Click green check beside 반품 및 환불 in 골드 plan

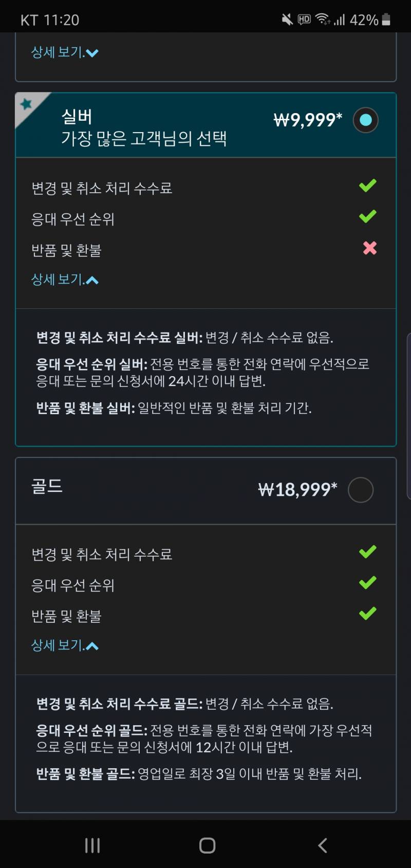tap(367, 614)
